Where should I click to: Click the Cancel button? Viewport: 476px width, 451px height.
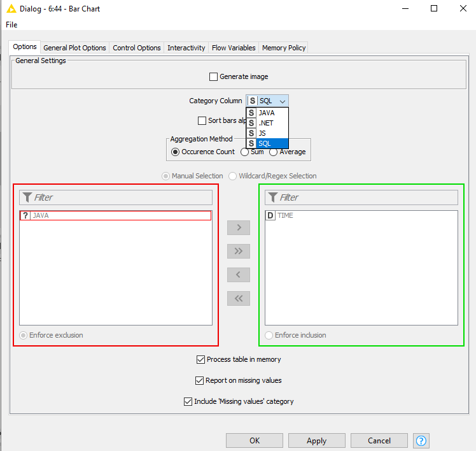[379, 440]
